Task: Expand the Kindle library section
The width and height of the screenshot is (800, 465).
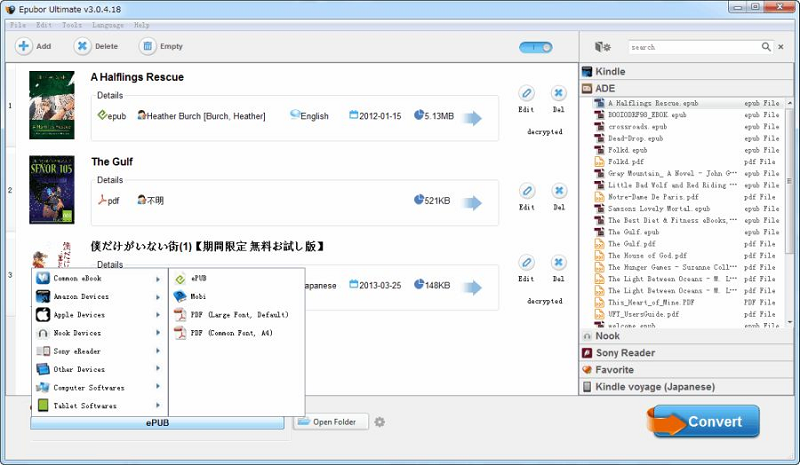Action: 687,71
